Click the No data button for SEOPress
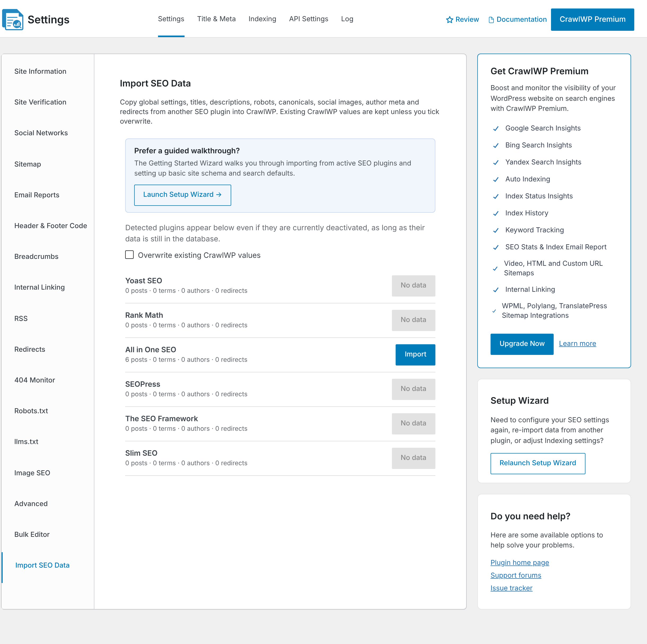Image resolution: width=647 pixels, height=644 pixels. [413, 389]
